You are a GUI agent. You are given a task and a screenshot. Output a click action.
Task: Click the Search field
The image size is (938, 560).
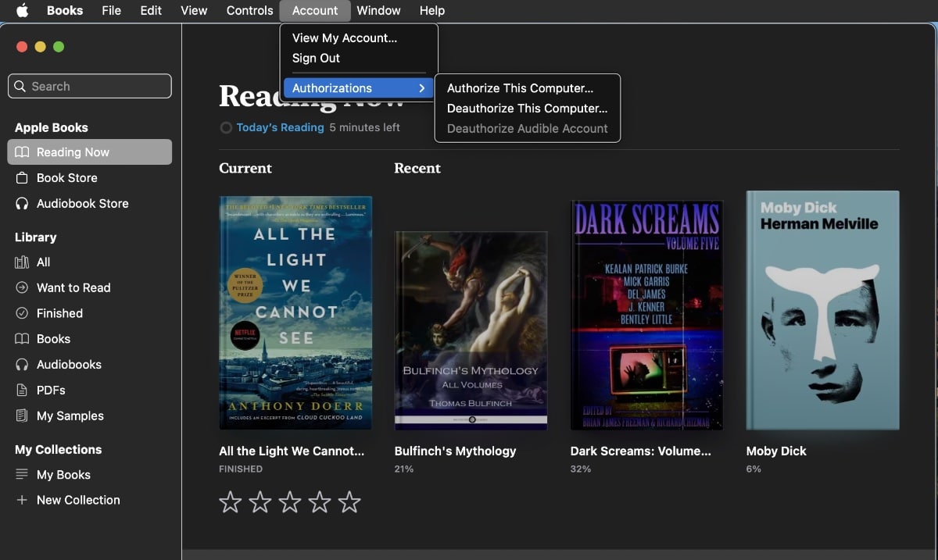pos(90,86)
